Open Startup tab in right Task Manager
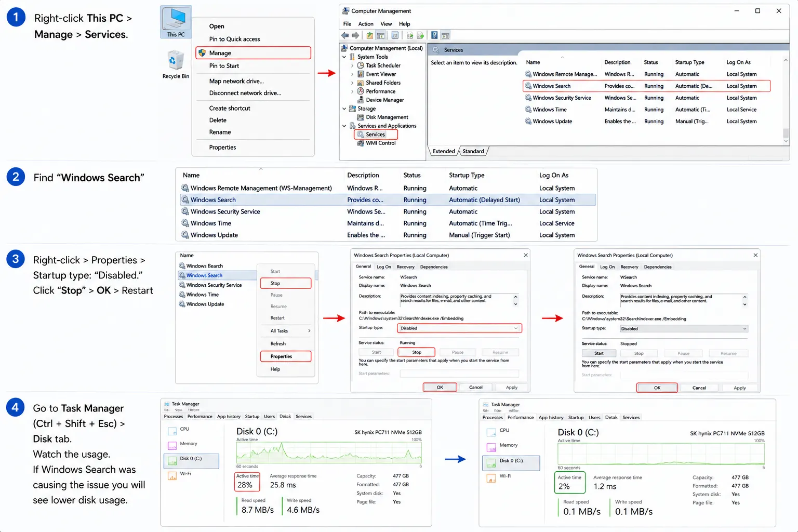The image size is (798, 532). (576, 418)
